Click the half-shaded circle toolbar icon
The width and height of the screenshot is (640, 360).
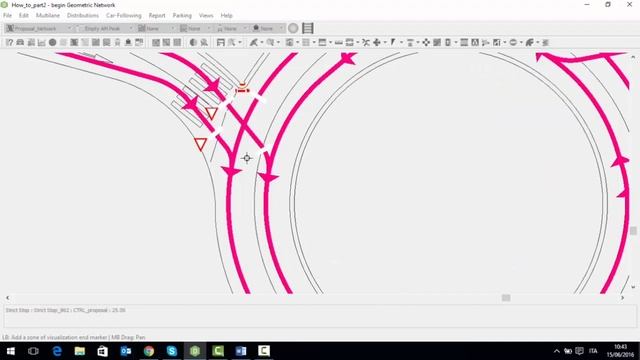[193, 42]
